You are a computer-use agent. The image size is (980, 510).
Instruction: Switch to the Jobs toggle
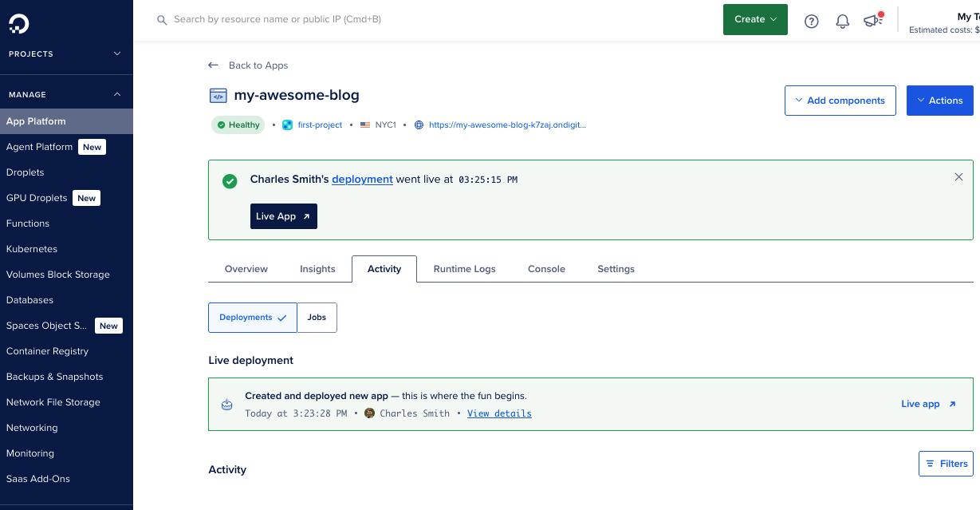(317, 318)
